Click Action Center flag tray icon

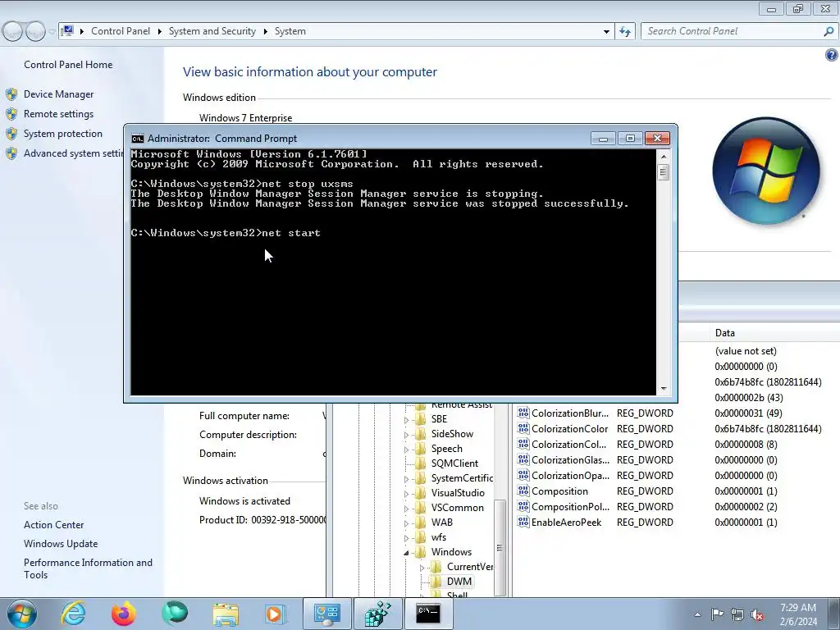717,614
